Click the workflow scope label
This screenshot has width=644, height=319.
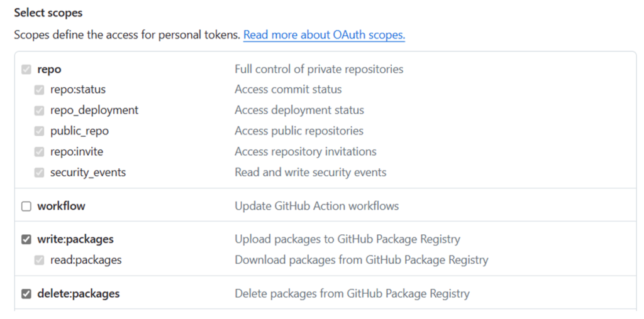pyautogui.click(x=61, y=206)
